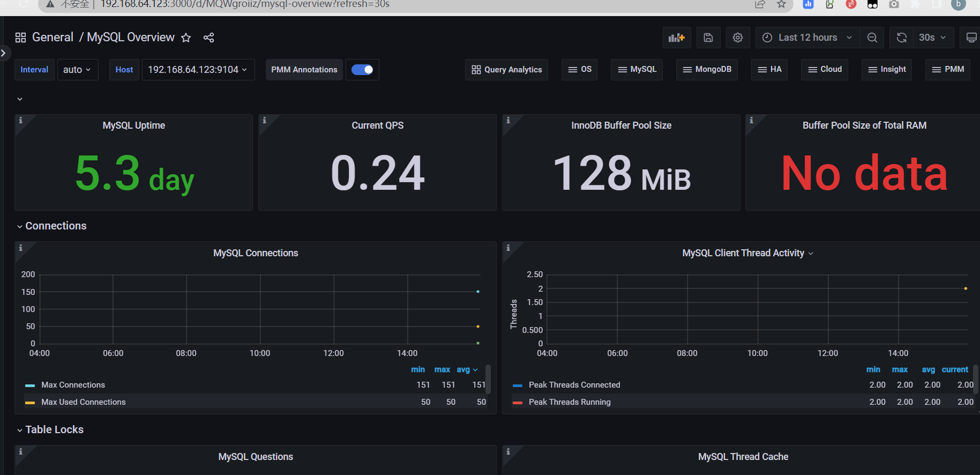Add a new panel to dashboard

point(677,38)
